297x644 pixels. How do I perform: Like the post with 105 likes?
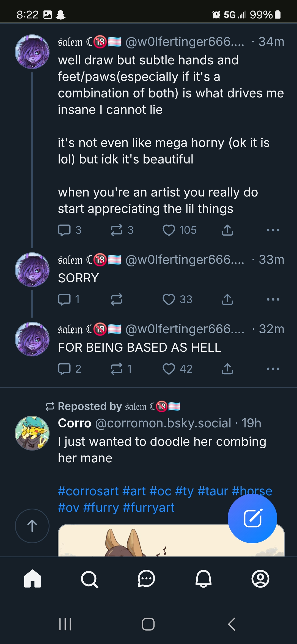tap(169, 230)
